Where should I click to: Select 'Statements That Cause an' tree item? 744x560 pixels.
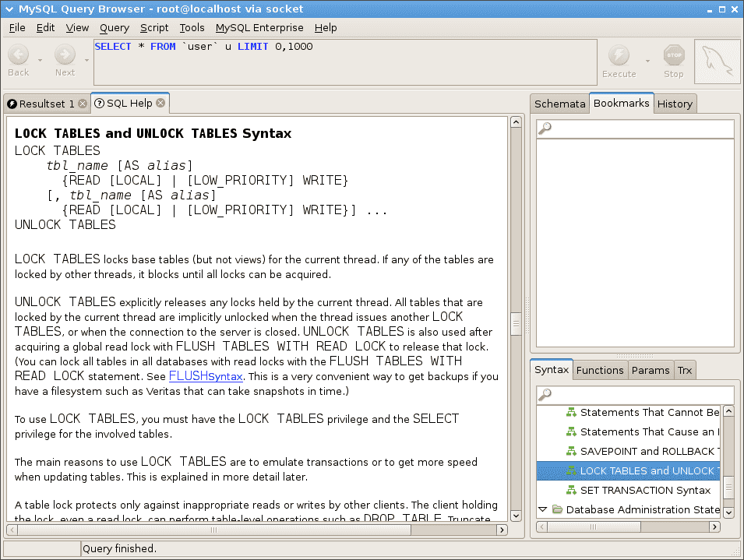[628, 431]
